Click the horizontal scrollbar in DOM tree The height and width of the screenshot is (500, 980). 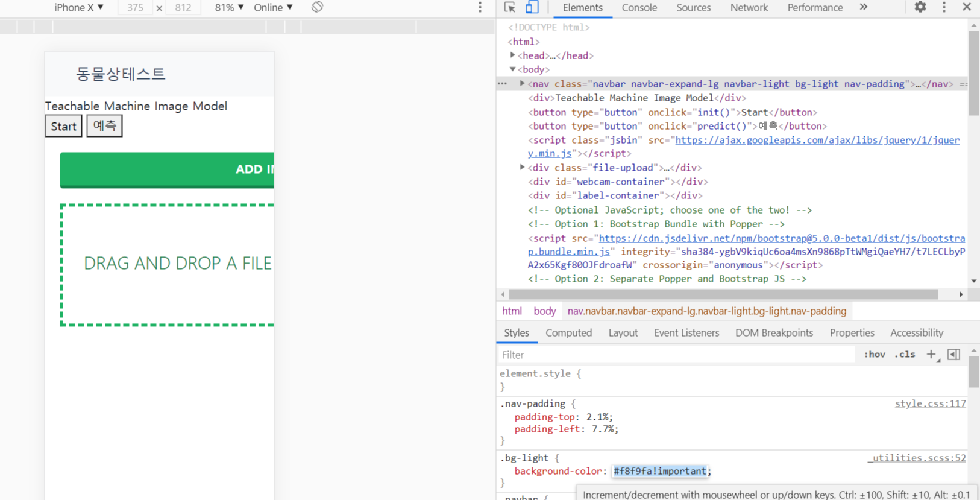tap(723, 294)
